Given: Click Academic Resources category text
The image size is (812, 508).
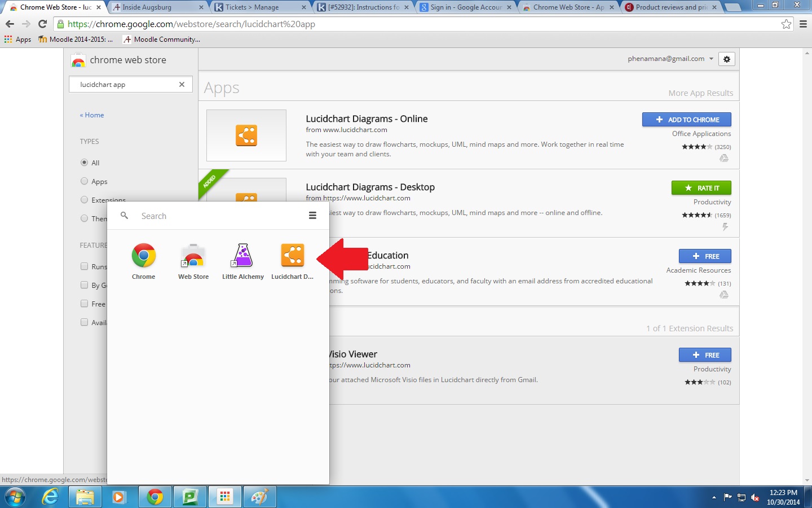Looking at the screenshot, I should point(699,270).
